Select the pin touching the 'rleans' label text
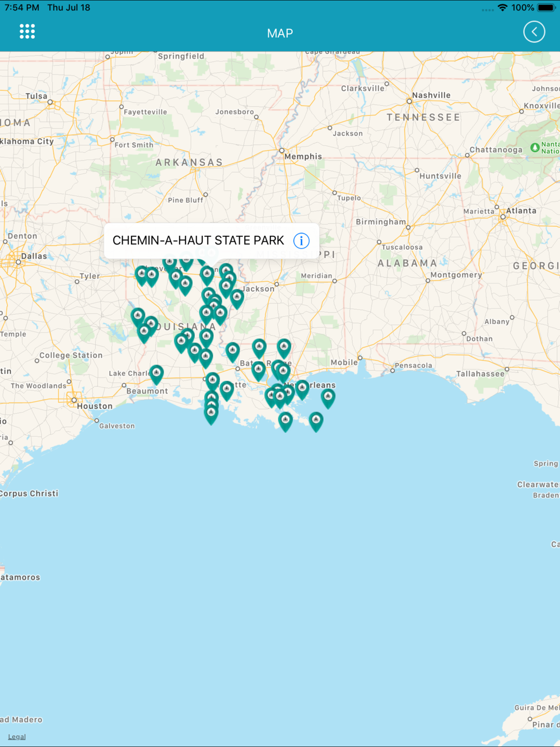Image resolution: width=560 pixels, height=747 pixels. pyautogui.click(x=302, y=389)
